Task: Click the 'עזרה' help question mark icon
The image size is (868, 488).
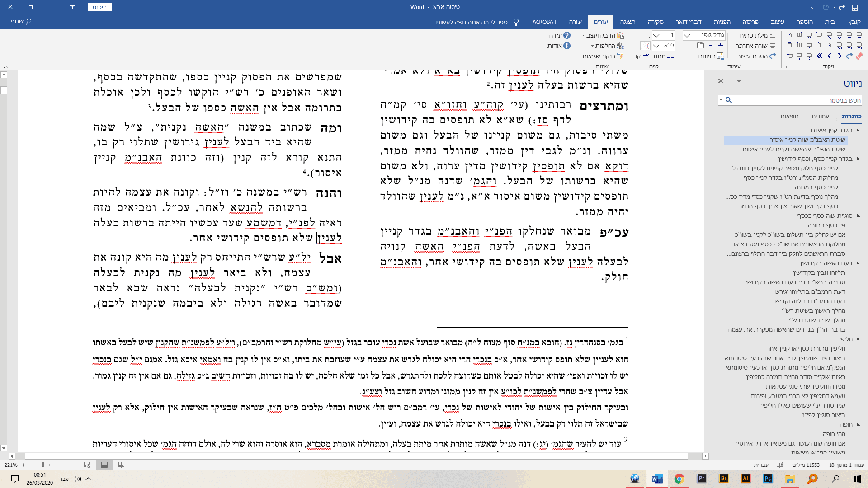Action: pyautogui.click(x=567, y=35)
